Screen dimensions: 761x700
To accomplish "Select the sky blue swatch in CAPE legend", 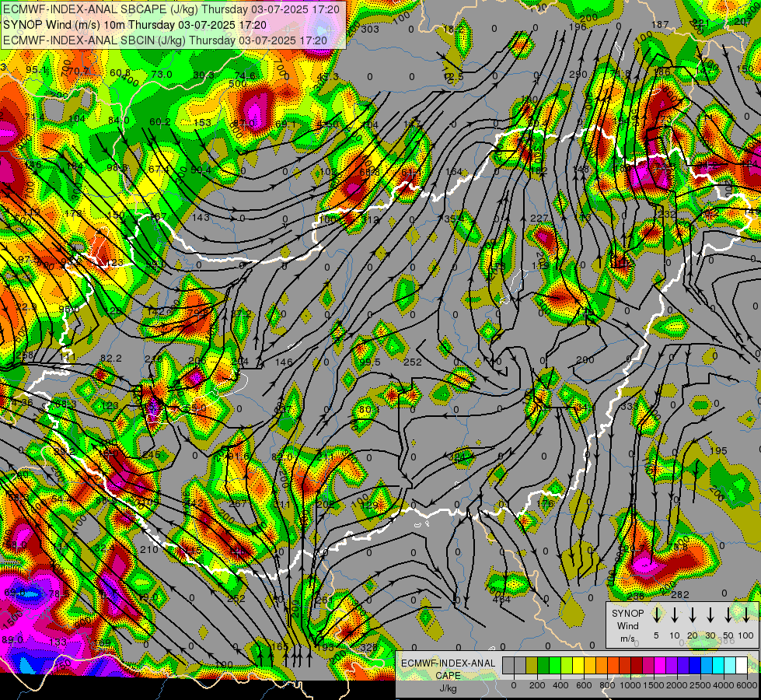I will (707, 666).
